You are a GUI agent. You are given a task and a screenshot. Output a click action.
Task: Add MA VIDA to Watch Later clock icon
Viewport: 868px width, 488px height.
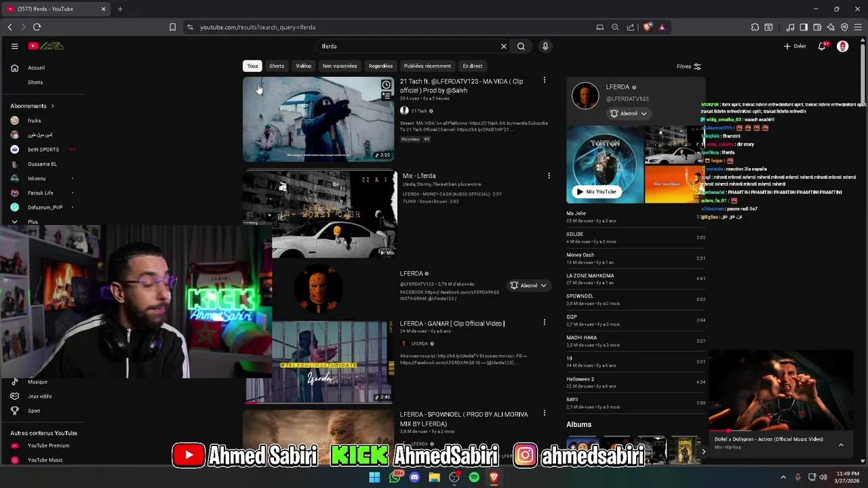386,85
